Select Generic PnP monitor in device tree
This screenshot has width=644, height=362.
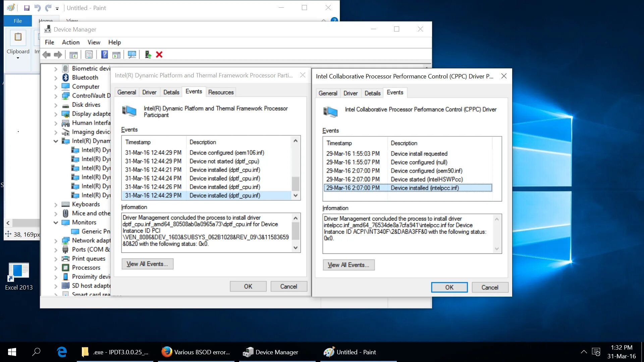pyautogui.click(x=96, y=231)
